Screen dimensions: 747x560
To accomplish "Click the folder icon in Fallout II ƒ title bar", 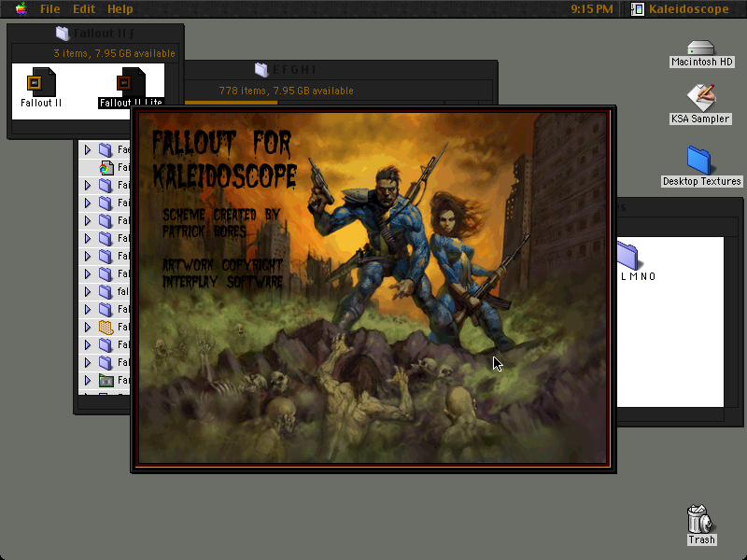I will (63, 33).
